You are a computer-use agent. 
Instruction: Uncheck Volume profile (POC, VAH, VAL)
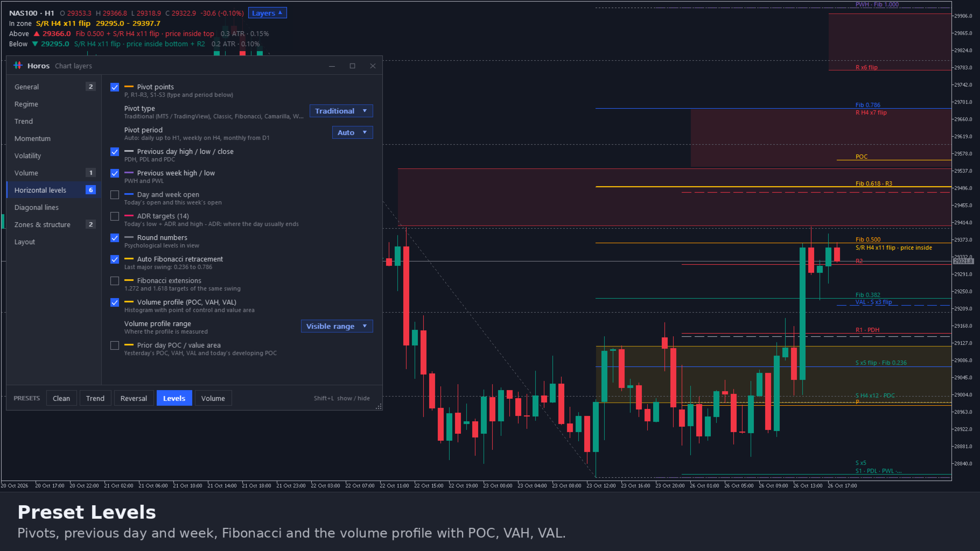coord(115,302)
